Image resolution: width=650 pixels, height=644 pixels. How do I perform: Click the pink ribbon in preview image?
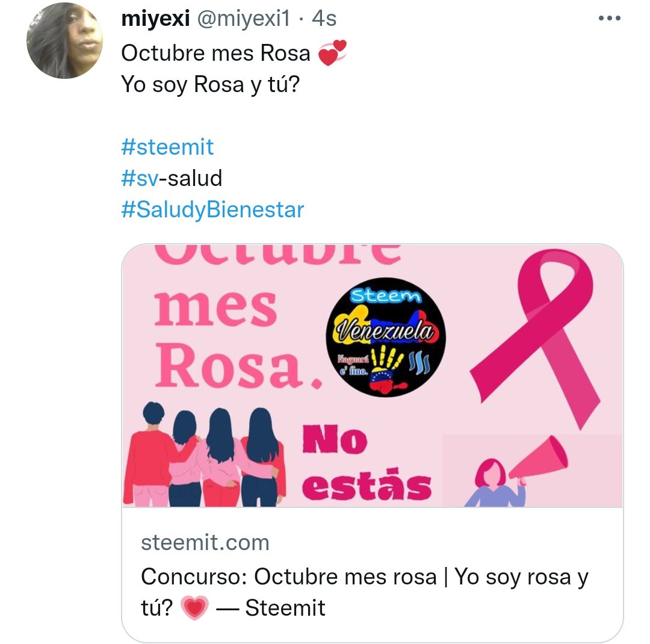click(x=535, y=338)
